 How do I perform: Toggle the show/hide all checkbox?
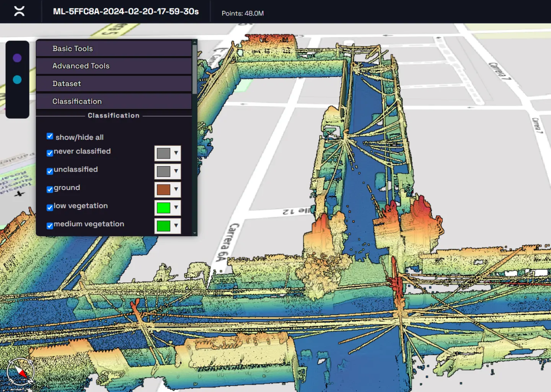pos(50,136)
